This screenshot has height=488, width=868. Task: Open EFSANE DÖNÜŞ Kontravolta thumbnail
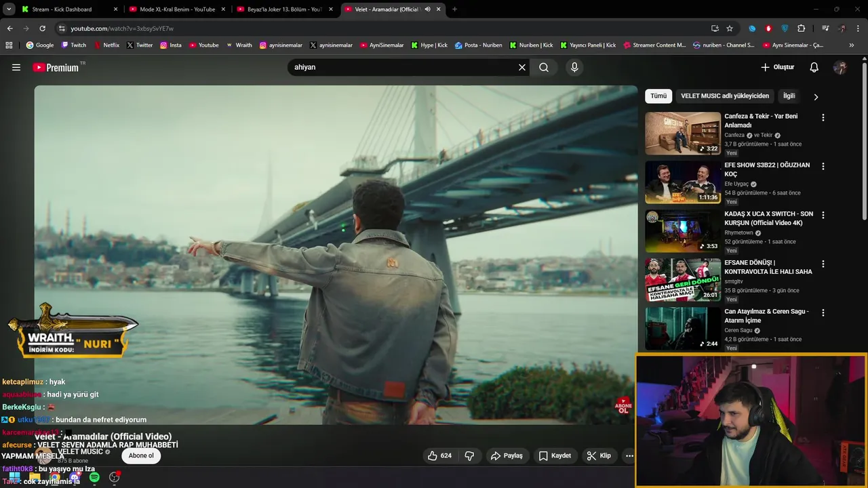(683, 280)
